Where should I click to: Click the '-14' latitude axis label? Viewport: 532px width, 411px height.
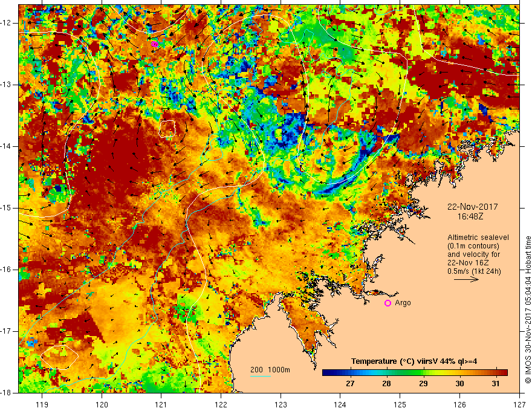(6, 146)
